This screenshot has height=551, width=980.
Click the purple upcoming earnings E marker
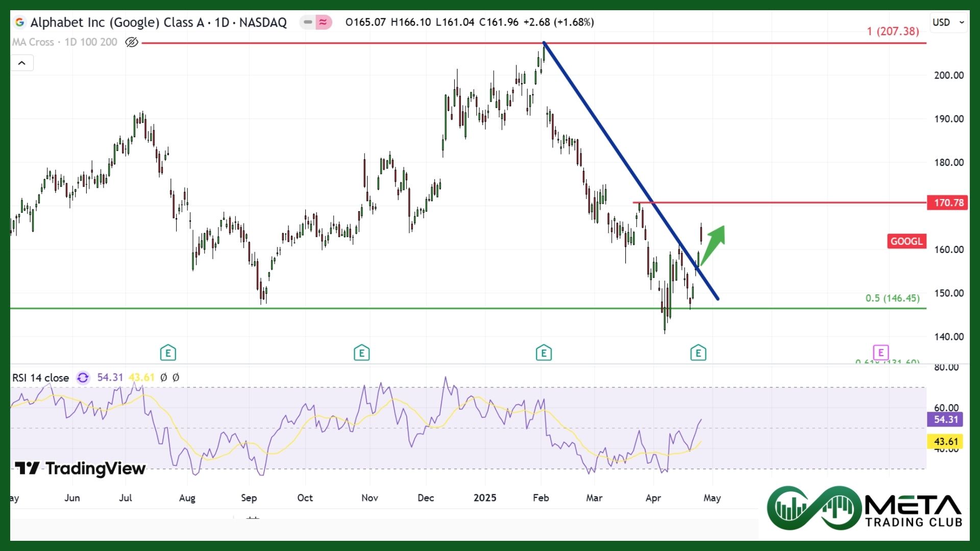click(881, 353)
